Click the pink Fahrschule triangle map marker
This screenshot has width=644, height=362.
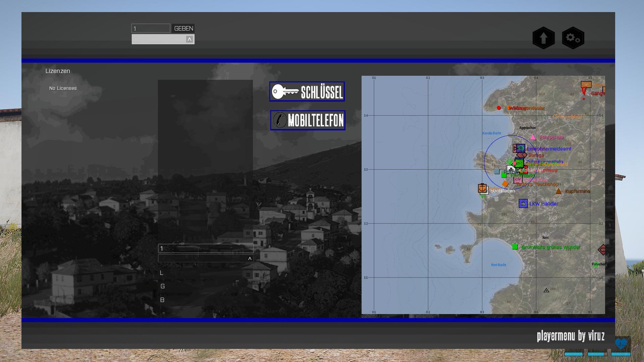tap(533, 137)
